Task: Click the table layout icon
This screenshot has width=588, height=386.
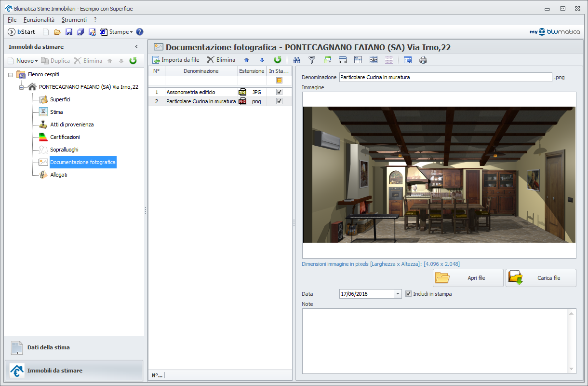Action: click(358, 60)
